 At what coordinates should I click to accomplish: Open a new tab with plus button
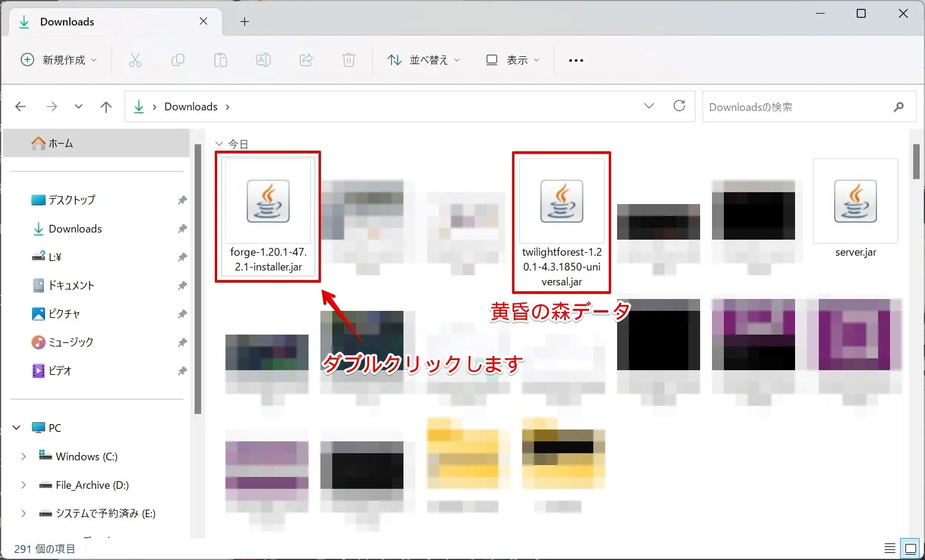pyautogui.click(x=244, y=22)
